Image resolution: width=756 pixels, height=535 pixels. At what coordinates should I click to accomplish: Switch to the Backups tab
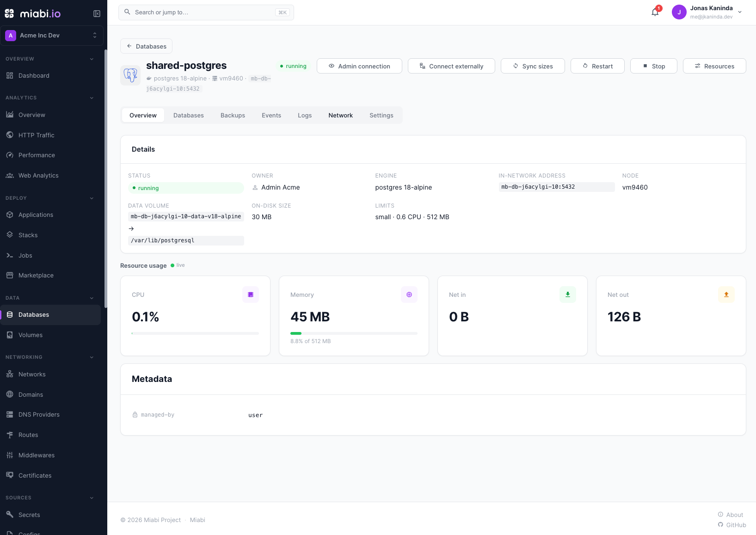coord(233,116)
